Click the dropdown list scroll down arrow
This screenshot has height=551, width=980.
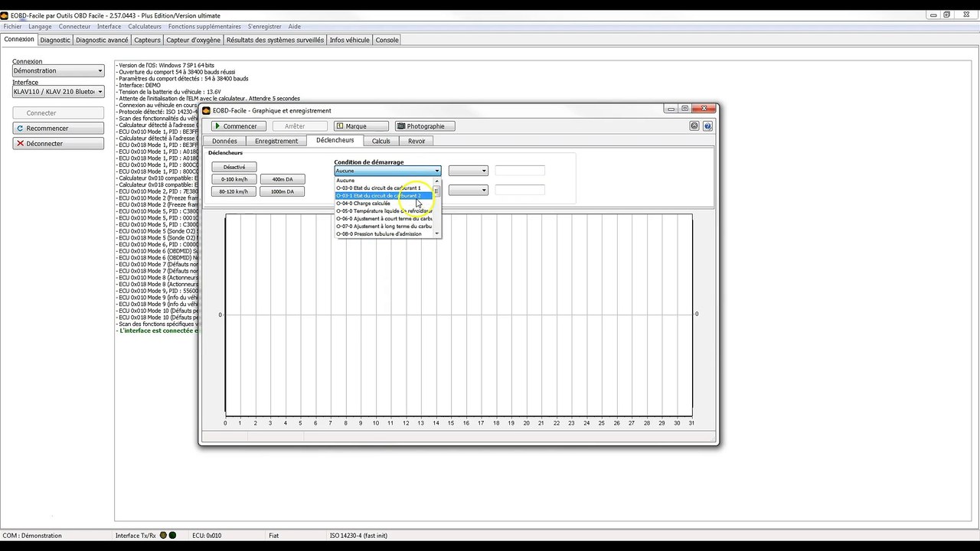(x=437, y=234)
